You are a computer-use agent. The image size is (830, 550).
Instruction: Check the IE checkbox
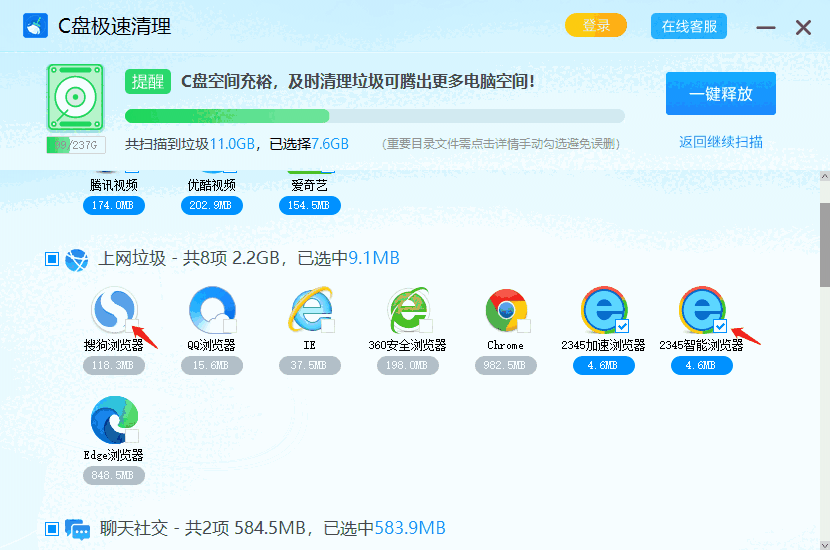[x=328, y=326]
